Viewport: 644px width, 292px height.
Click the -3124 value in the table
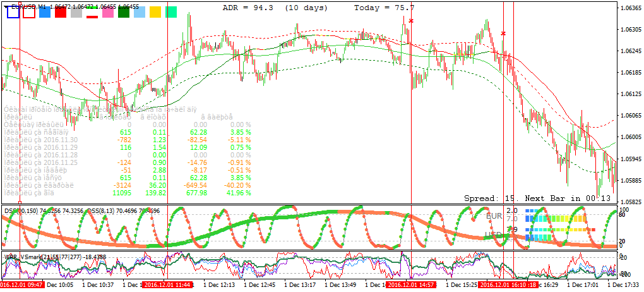121,185
